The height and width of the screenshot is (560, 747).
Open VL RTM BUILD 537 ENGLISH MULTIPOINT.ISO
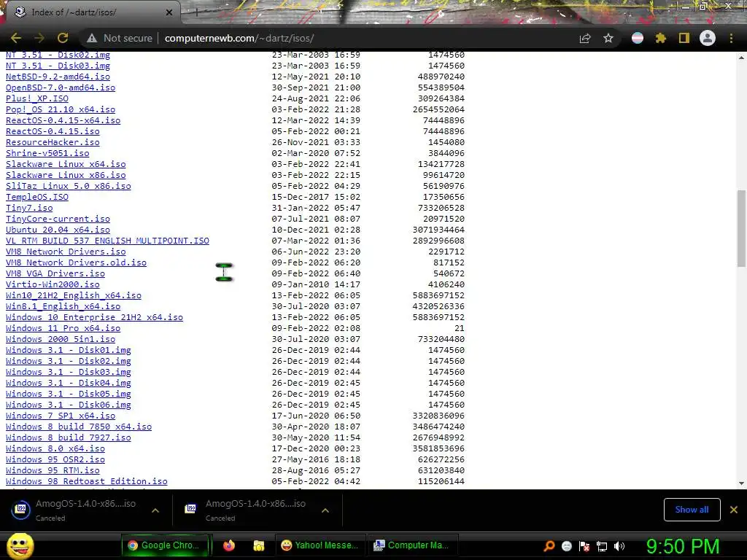107,241
